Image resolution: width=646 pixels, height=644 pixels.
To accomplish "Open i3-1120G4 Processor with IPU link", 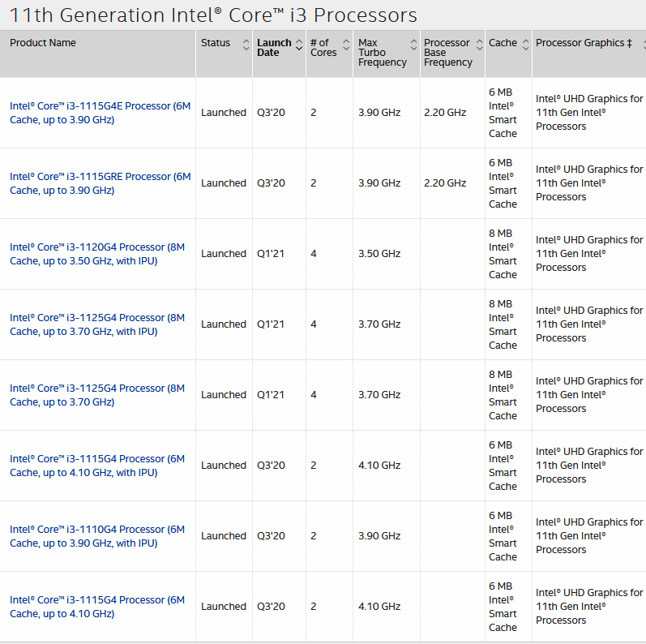I will click(97, 254).
